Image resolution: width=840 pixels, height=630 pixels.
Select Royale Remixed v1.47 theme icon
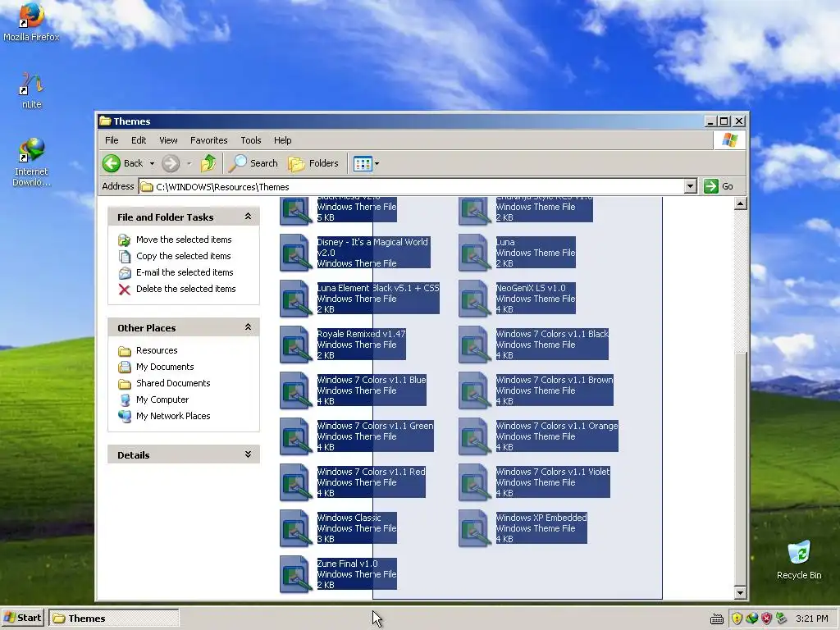pos(295,345)
